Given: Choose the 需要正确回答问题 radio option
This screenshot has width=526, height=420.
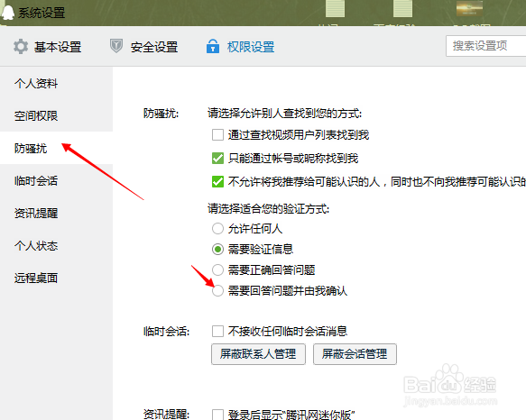Looking at the screenshot, I should 217,269.
